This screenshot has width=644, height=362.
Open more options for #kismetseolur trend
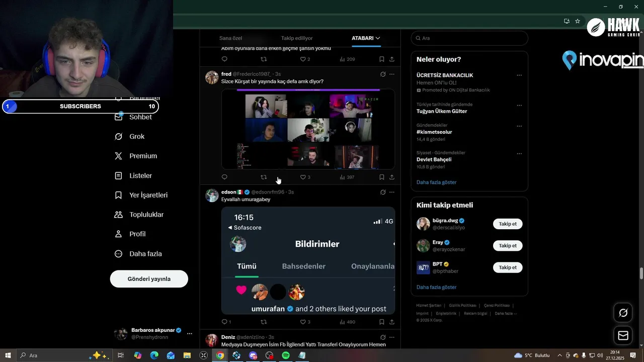click(x=519, y=126)
